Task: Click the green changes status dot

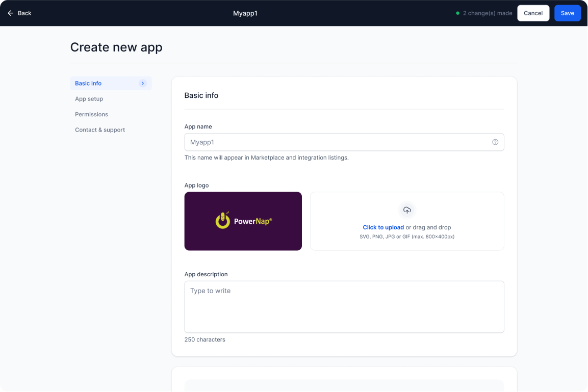Action: tap(457, 13)
